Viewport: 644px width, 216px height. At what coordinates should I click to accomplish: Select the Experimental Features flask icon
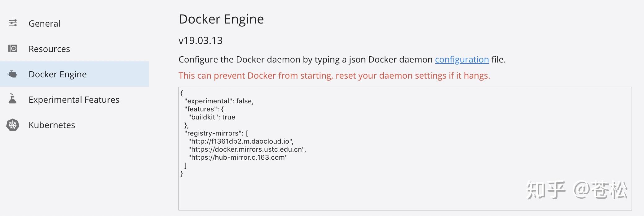click(13, 99)
